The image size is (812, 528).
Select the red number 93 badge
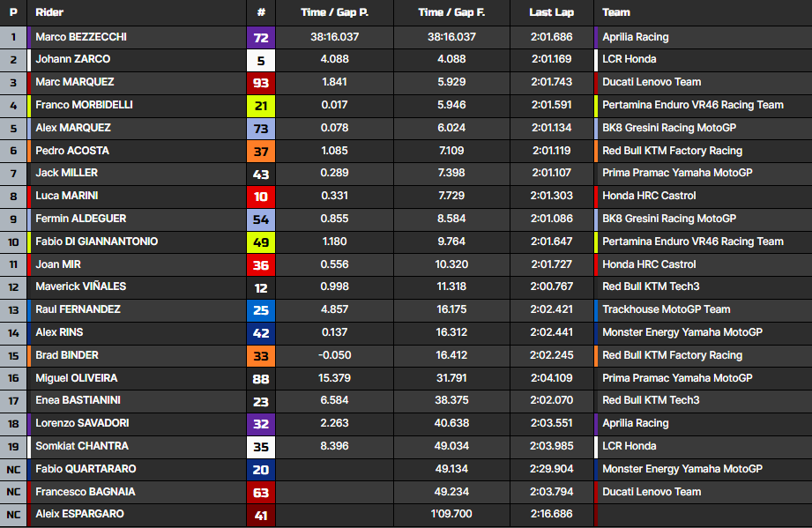(x=261, y=83)
